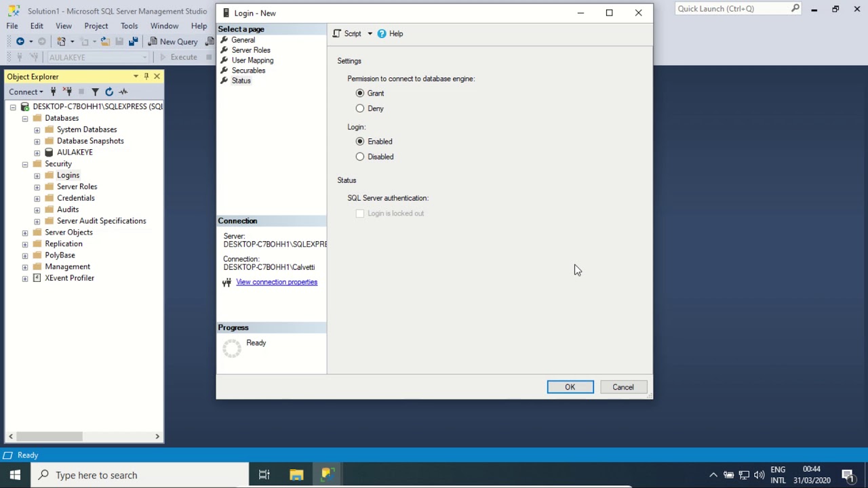Select the Grant permission radio button
Viewport: 868px width, 488px height.
[x=360, y=93]
